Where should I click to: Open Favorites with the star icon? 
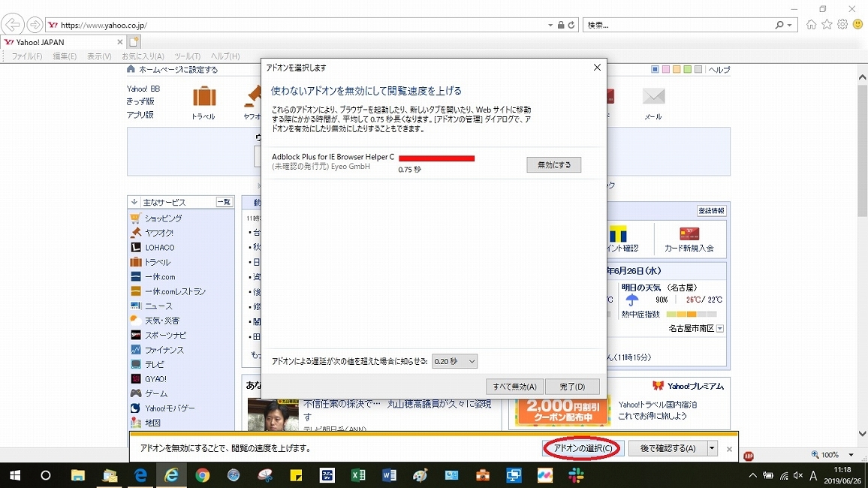click(827, 24)
